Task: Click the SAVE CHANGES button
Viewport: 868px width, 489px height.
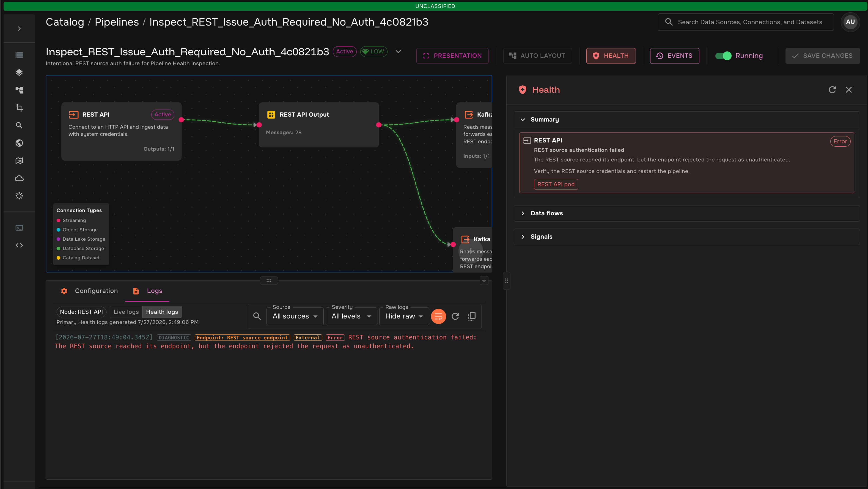Action: (x=823, y=56)
